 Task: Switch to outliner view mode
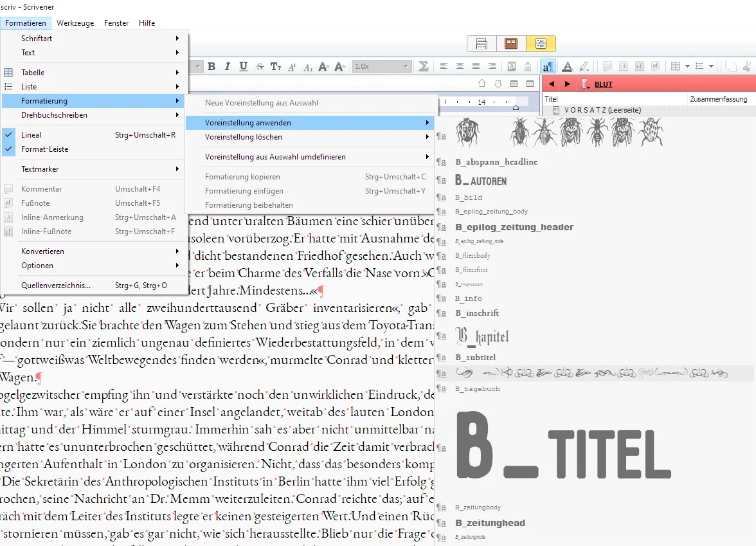pyautogui.click(x=541, y=44)
